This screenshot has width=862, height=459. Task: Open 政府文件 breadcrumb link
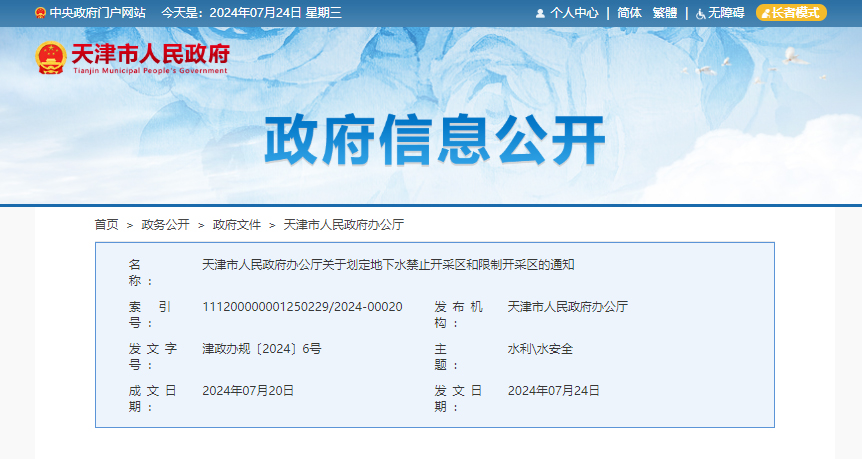point(236,225)
